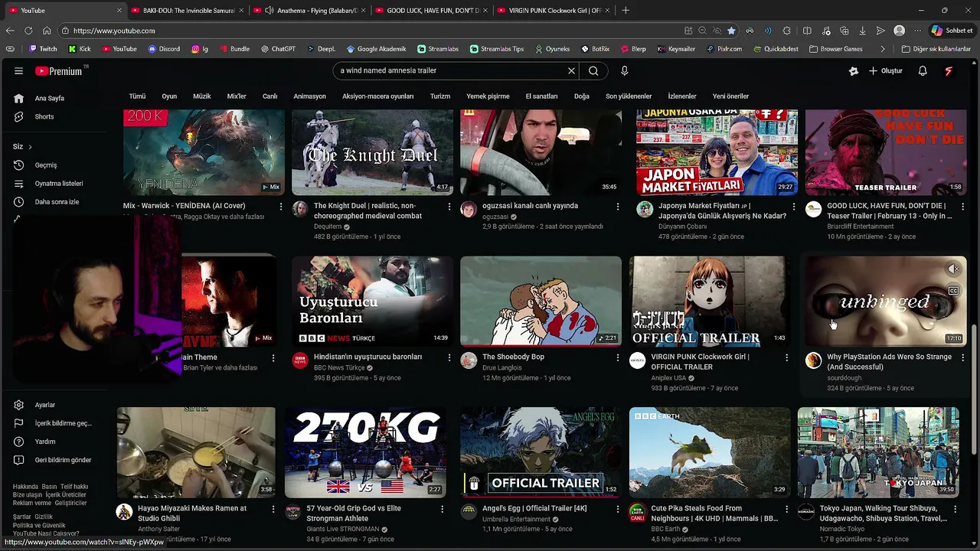Open Tokyo Japan Walking Tour video title
Image resolution: width=980 pixels, height=551 pixels.
point(883,514)
